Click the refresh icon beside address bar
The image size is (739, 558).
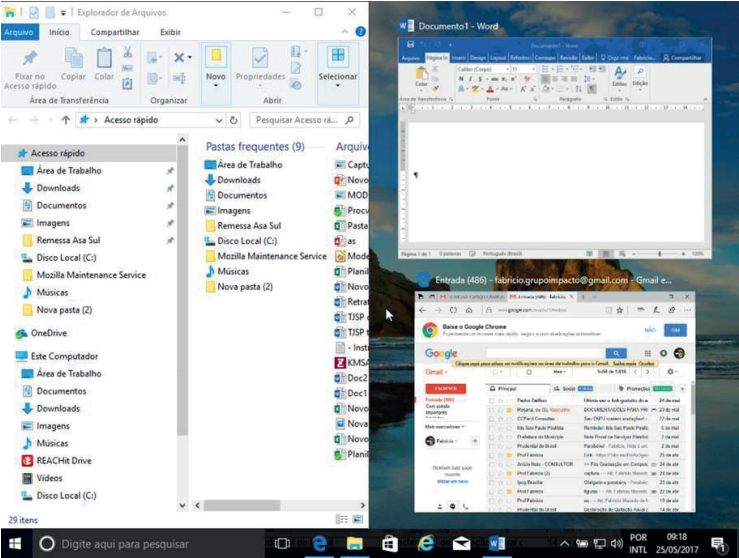[x=234, y=120]
